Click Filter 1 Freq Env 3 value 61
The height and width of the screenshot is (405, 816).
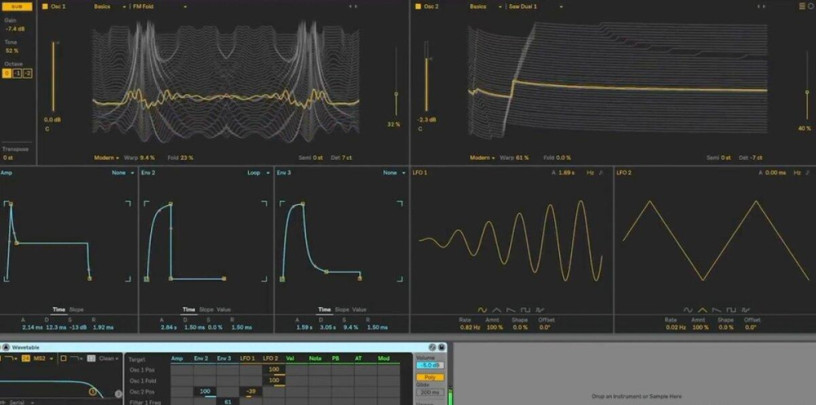(x=227, y=402)
